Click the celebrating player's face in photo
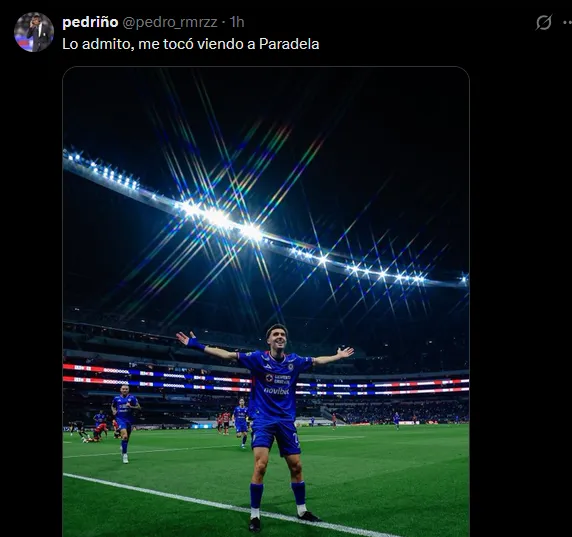 click(x=278, y=337)
